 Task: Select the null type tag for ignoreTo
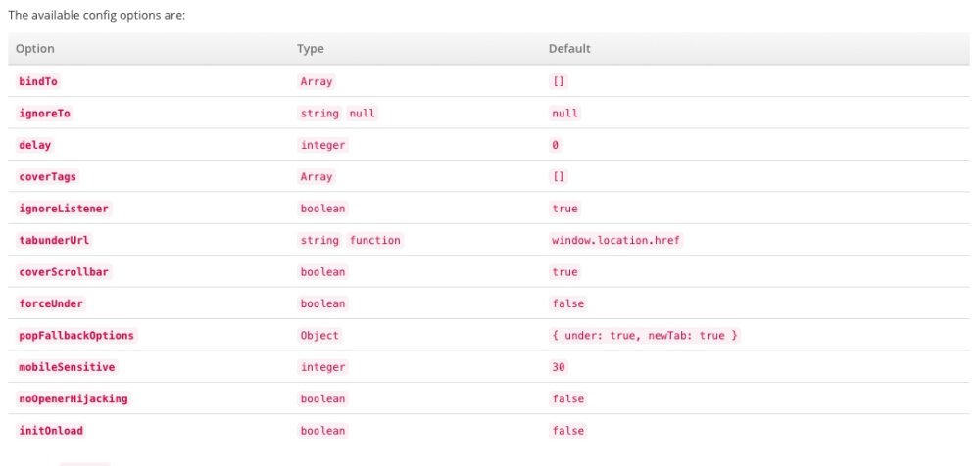click(x=363, y=113)
